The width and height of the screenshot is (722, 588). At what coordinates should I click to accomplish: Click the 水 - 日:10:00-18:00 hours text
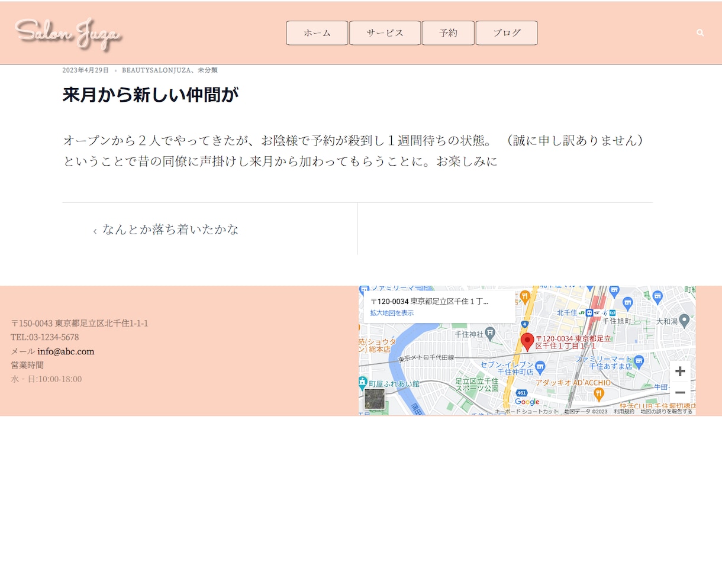46,379
